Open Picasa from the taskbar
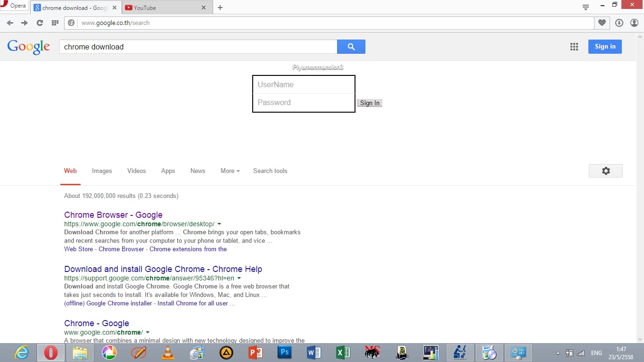Viewport: 644px width, 362px height. (109, 353)
